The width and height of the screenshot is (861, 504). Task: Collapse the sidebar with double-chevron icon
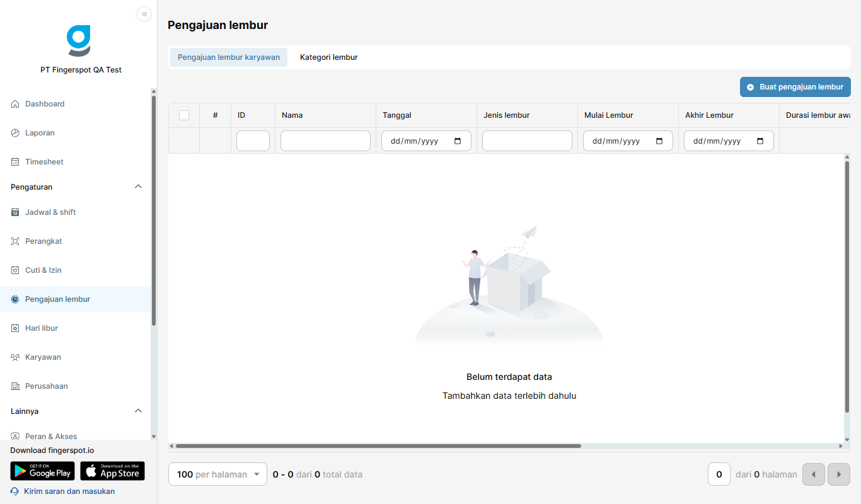tap(144, 14)
